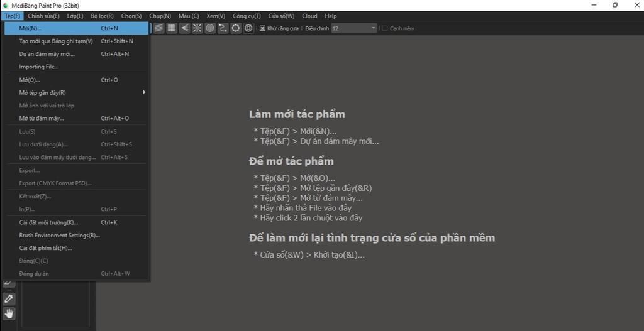The width and height of the screenshot is (644, 331).
Task: Open the Lớp(L) menu
Action: coord(75,16)
